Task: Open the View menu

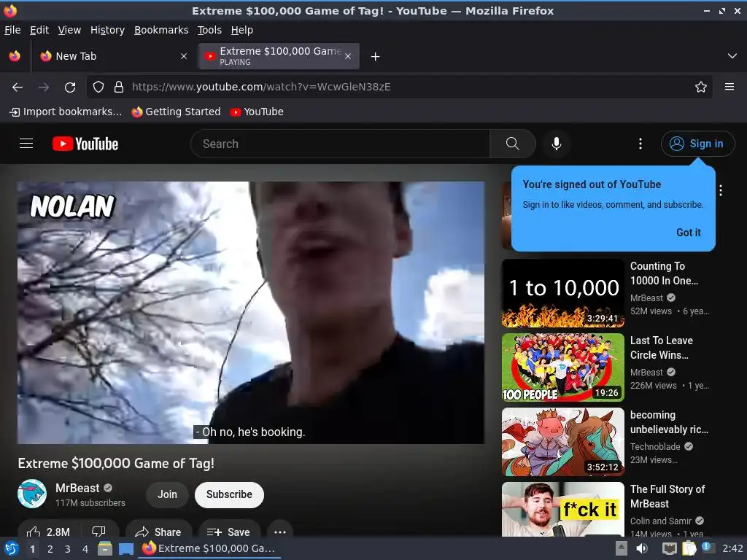Action: [69, 30]
